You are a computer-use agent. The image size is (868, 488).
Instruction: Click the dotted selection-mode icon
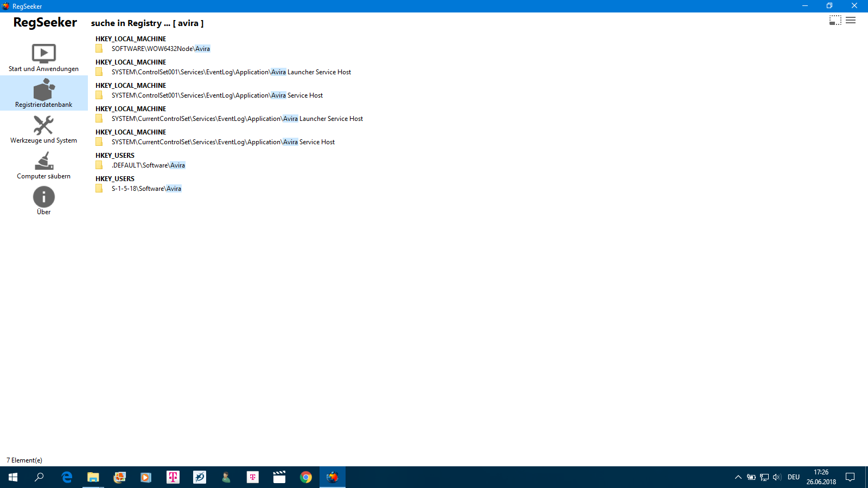pos(835,21)
